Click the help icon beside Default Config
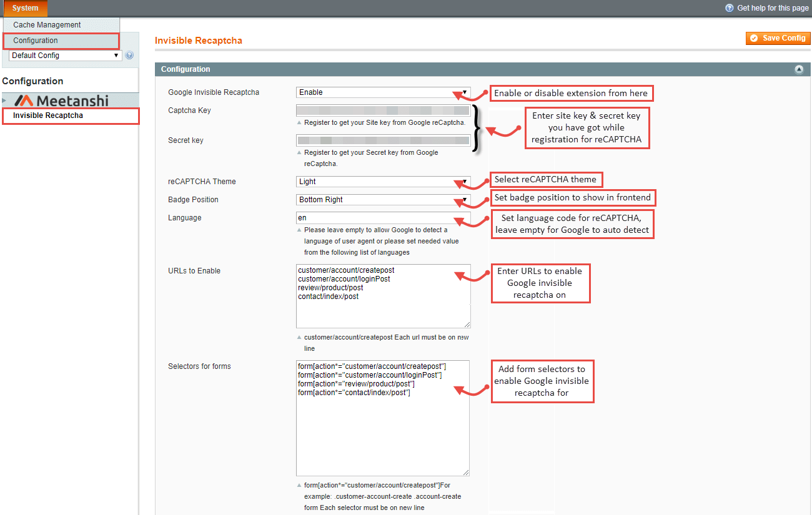Image resolution: width=812 pixels, height=515 pixels. click(x=129, y=56)
